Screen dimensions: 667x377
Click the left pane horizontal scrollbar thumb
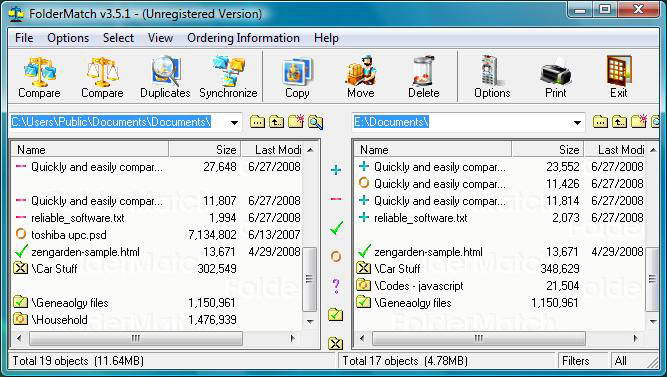click(x=136, y=339)
